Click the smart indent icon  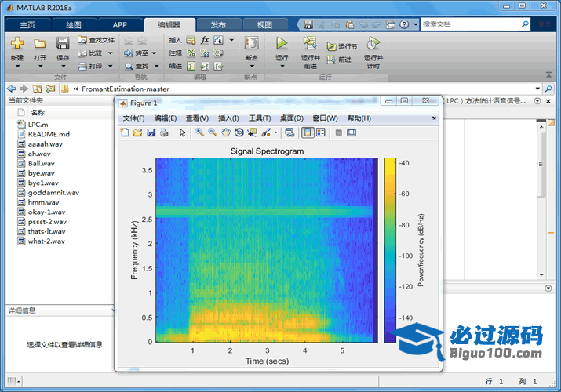[191, 66]
